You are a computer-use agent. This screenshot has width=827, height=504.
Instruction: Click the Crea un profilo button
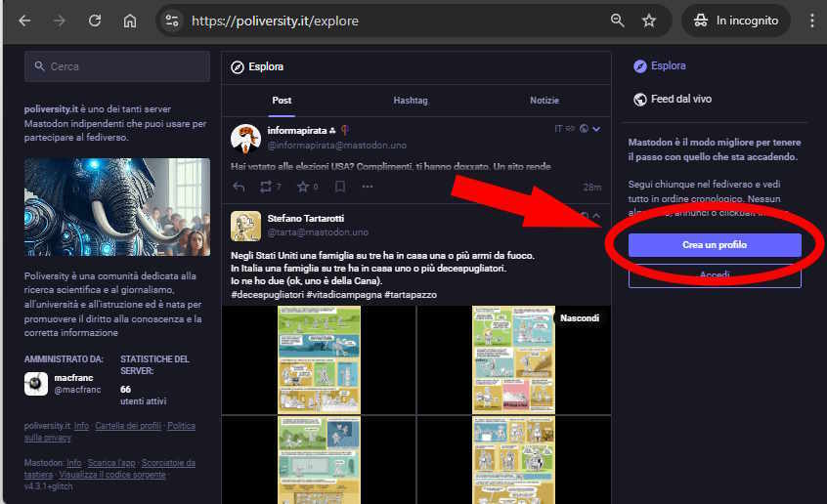(x=715, y=245)
